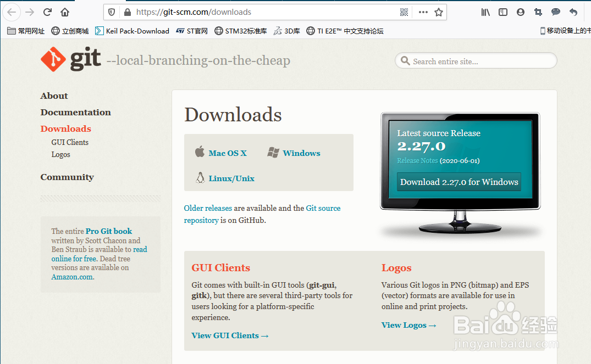Open page actions three-dot menu
591x364 pixels.
pyautogui.click(x=423, y=12)
